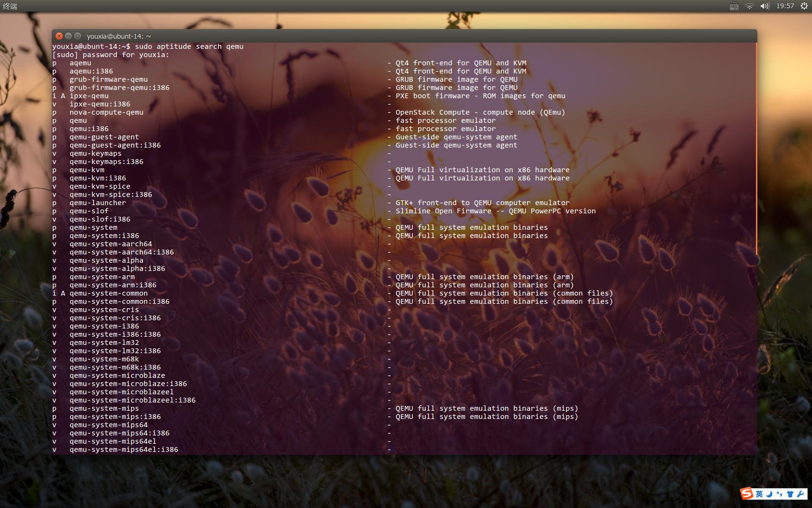Open the keyboard input method indicator
The image size is (812, 508).
tap(734, 6)
